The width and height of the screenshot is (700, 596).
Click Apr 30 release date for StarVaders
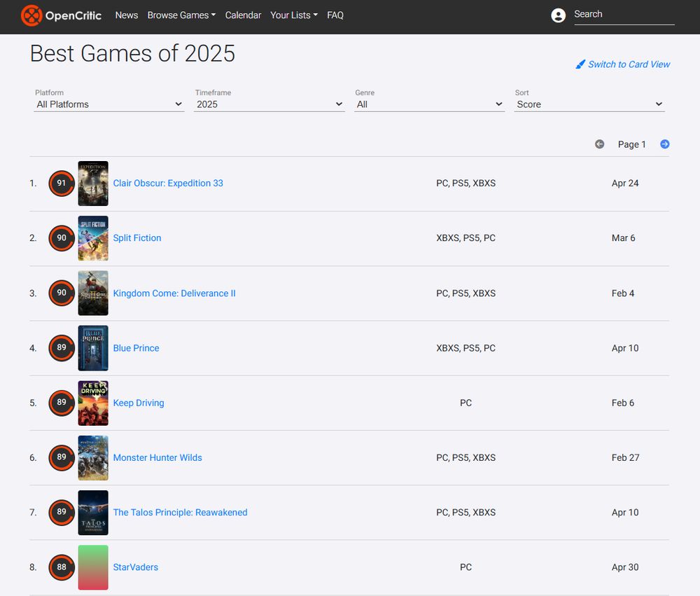point(625,567)
